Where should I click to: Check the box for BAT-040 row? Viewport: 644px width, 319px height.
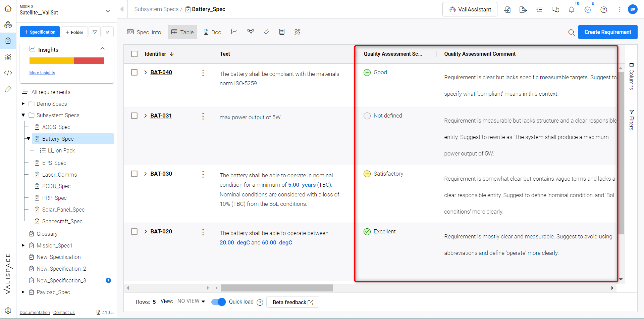(x=135, y=73)
